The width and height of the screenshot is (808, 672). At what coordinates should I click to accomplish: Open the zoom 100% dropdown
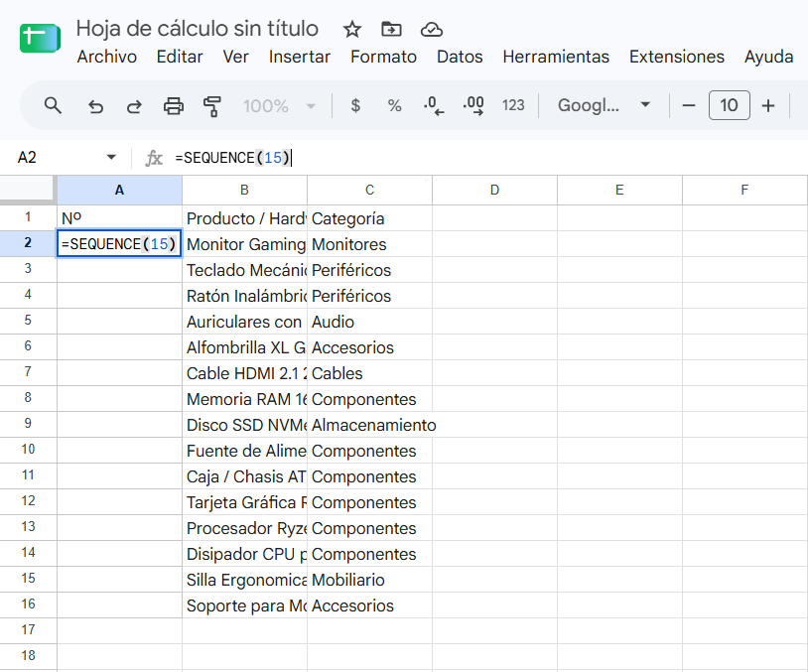[x=279, y=106]
